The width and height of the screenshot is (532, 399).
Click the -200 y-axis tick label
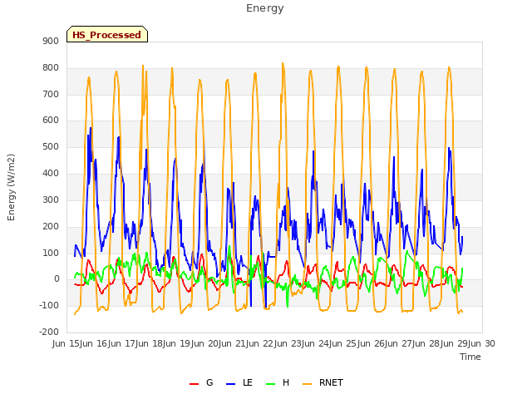(x=49, y=332)
